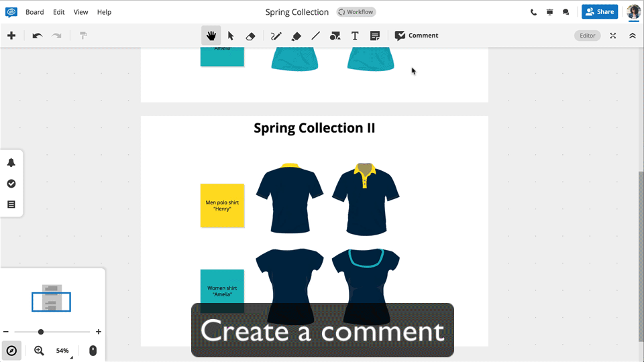Image resolution: width=644 pixels, height=362 pixels.
Task: Select the Sticky note tool
Action: click(374, 36)
